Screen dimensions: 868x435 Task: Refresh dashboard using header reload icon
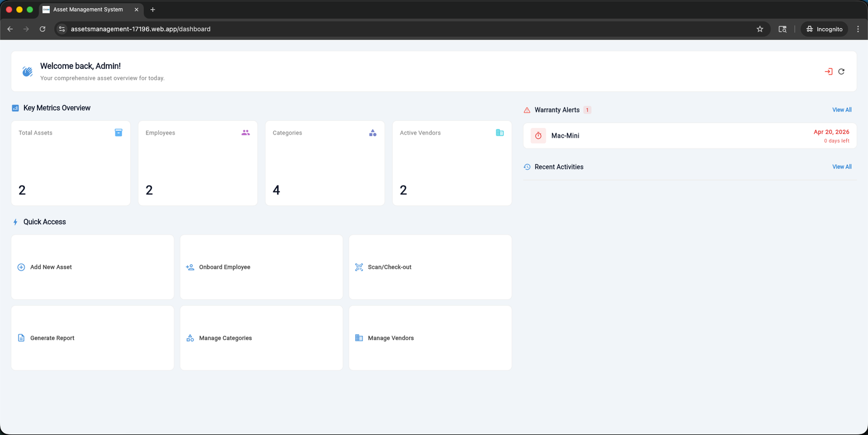point(841,72)
